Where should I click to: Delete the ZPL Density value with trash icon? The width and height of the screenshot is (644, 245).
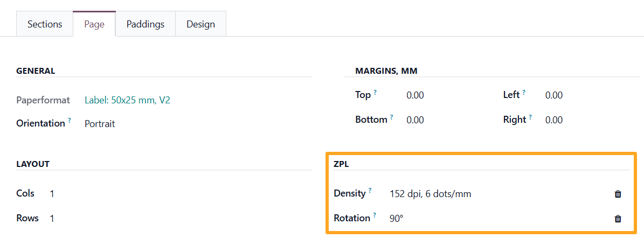click(618, 194)
